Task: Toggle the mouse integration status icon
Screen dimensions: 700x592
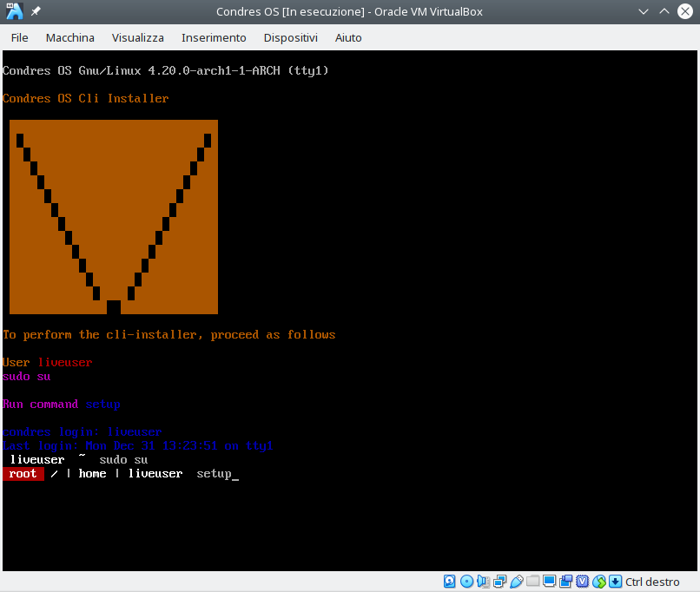Action: tap(598, 582)
